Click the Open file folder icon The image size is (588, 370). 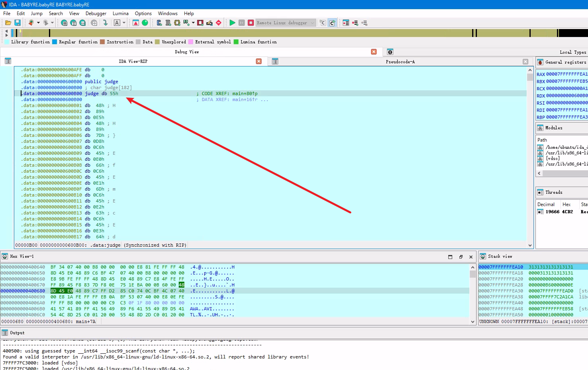click(x=8, y=23)
